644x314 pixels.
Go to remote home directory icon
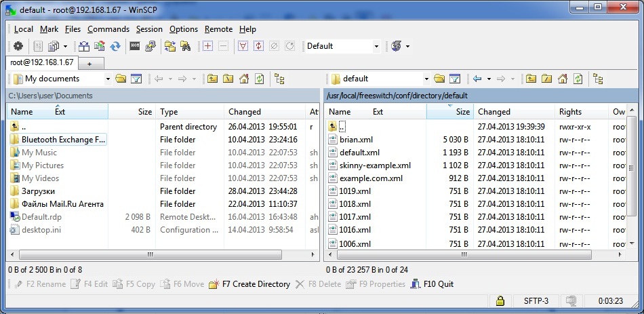tap(562, 79)
